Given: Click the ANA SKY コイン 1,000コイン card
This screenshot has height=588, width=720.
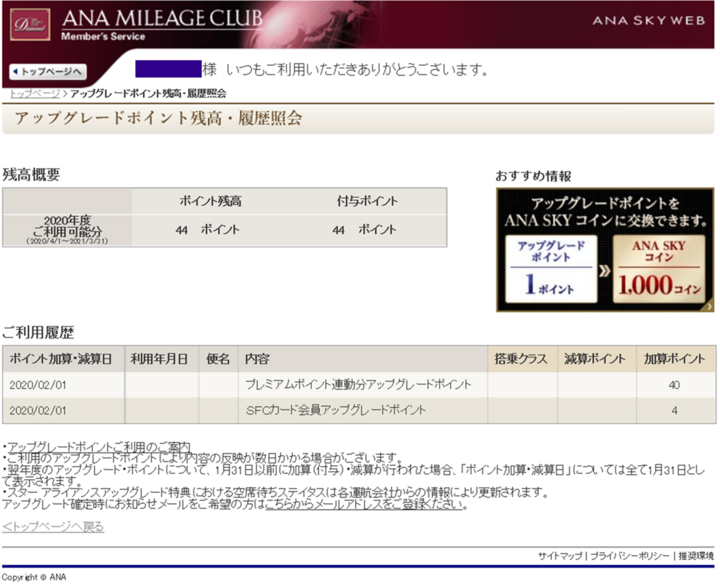Looking at the screenshot, I should coord(659,269).
